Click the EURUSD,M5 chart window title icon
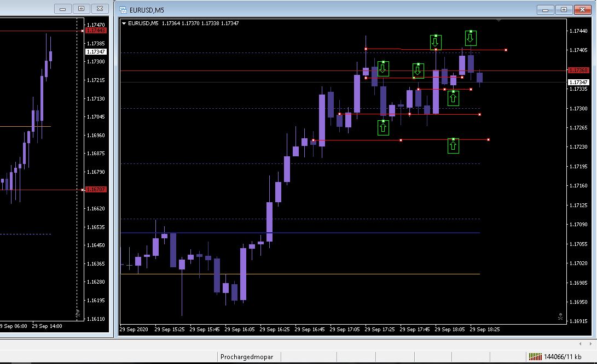 coord(123,10)
